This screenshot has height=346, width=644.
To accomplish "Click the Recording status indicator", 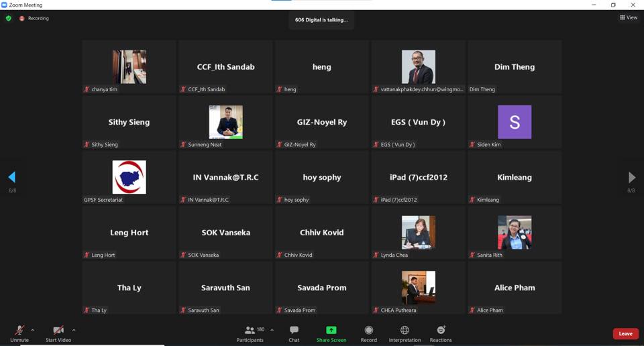I will pyautogui.click(x=34, y=18).
